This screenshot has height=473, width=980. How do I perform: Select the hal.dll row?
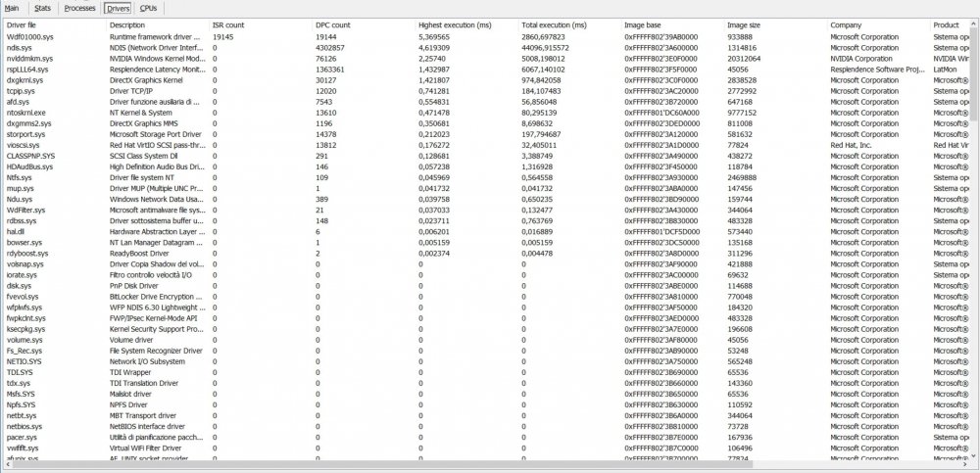(x=486, y=232)
